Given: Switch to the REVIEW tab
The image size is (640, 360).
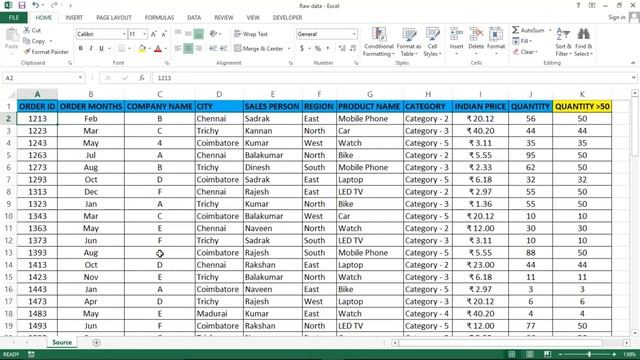Looking at the screenshot, I should 224,18.
